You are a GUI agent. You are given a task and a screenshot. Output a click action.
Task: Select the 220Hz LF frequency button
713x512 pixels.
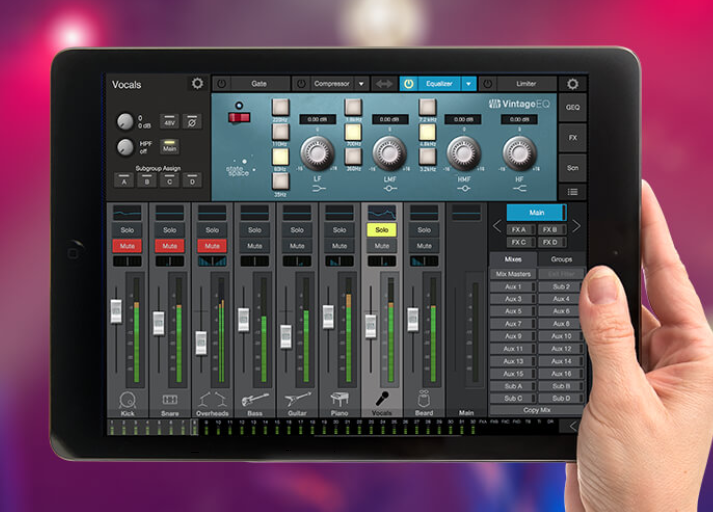coord(281,107)
